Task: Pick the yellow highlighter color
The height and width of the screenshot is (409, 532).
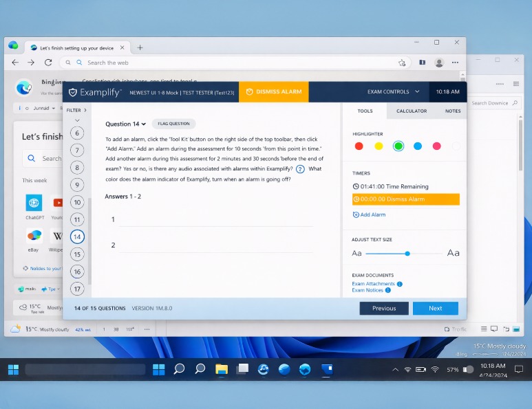Action: (379, 146)
